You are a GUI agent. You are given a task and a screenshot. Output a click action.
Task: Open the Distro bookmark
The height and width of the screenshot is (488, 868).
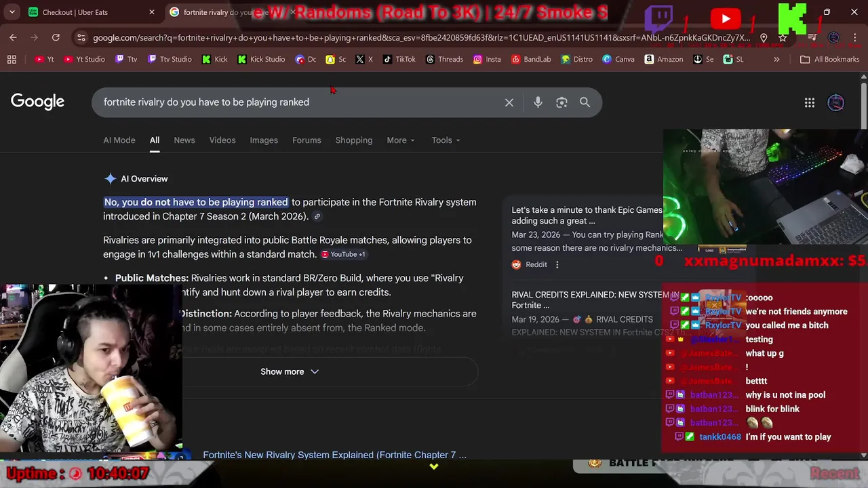(576, 59)
